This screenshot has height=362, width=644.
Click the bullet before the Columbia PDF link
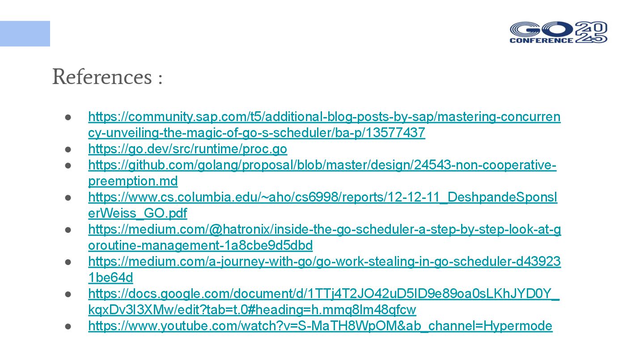[68, 198]
